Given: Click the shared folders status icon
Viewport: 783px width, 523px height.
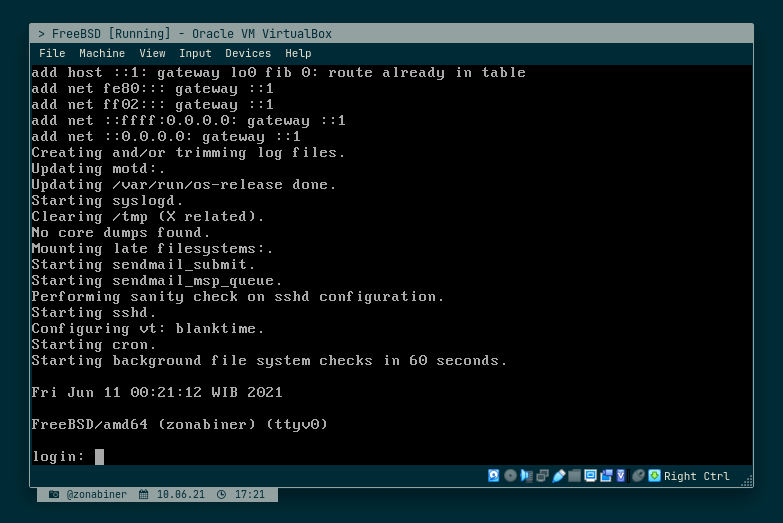Looking at the screenshot, I should 574,476.
